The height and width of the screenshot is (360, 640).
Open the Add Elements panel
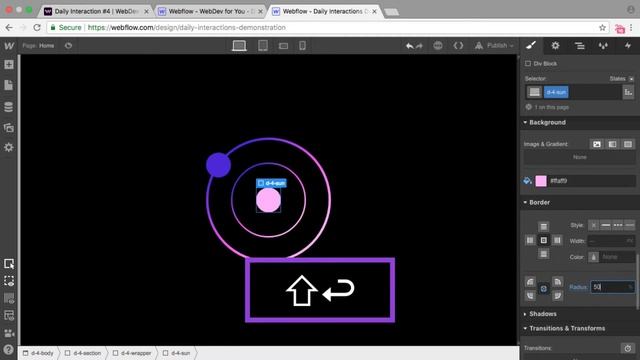pos(9,64)
